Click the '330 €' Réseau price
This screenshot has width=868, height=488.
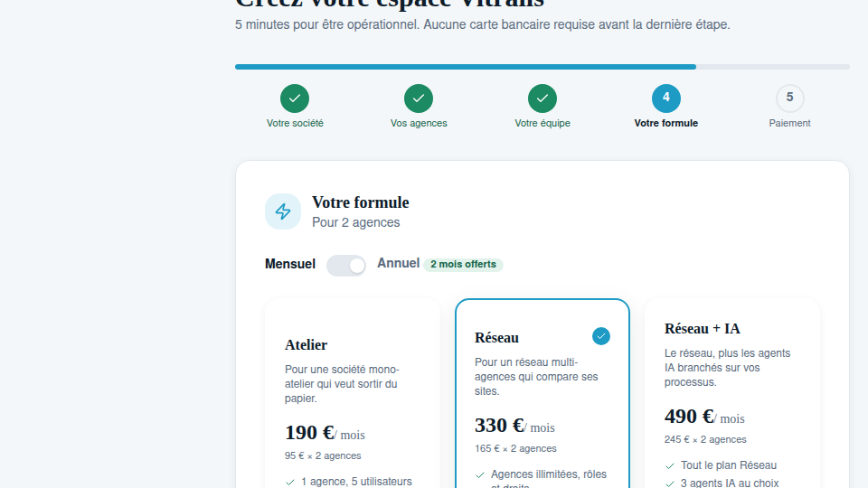click(499, 426)
